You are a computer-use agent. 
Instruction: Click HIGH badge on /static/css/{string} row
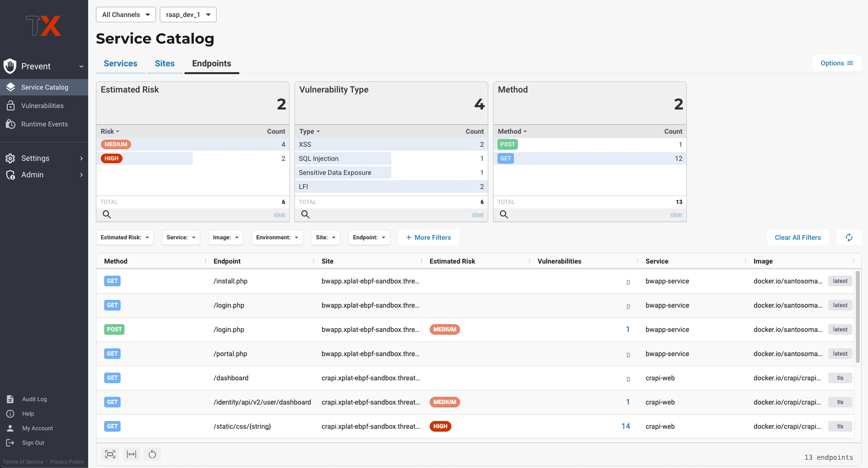click(440, 426)
